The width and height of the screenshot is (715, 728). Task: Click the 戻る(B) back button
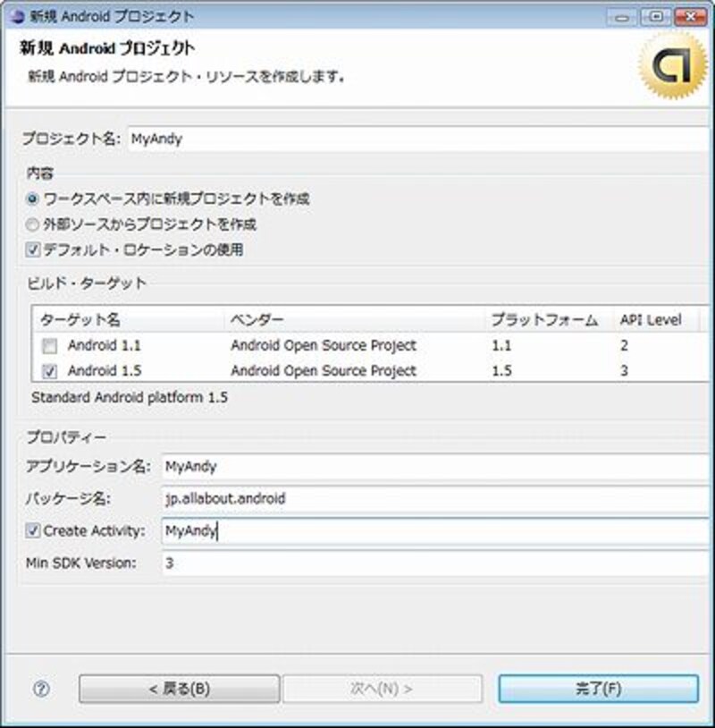(180, 689)
